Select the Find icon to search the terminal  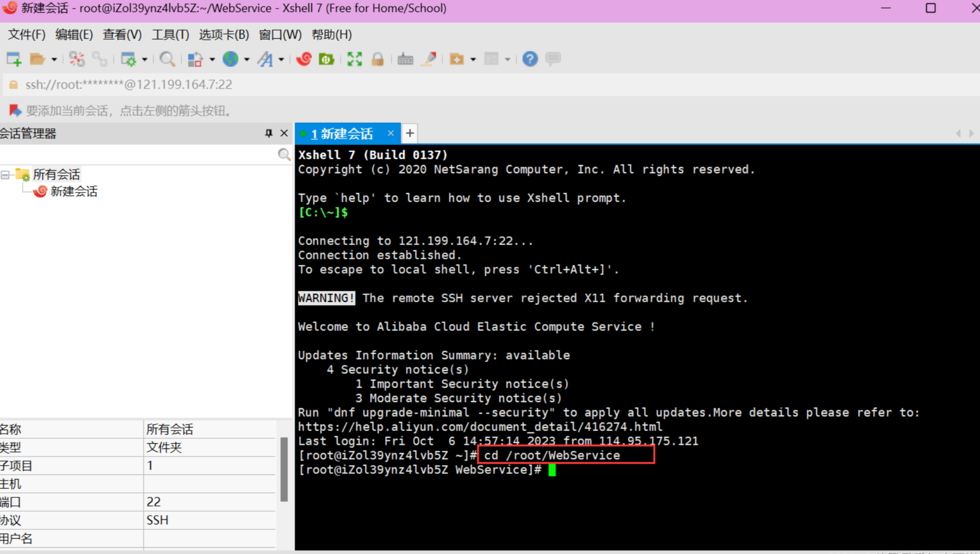click(x=167, y=59)
